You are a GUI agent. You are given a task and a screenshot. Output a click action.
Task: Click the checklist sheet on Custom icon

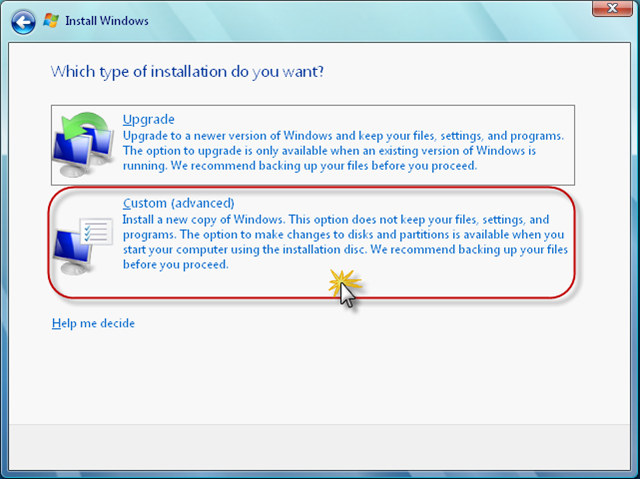(96, 231)
